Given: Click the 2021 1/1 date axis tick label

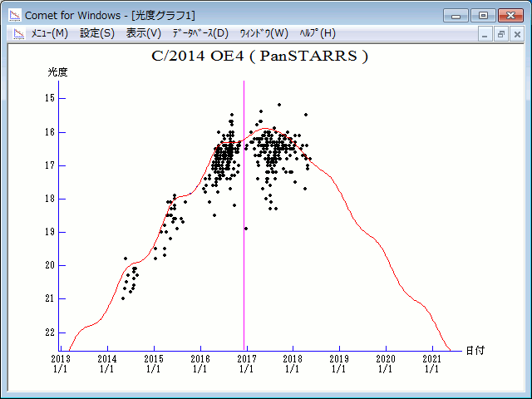Looking at the screenshot, I should (431, 363).
